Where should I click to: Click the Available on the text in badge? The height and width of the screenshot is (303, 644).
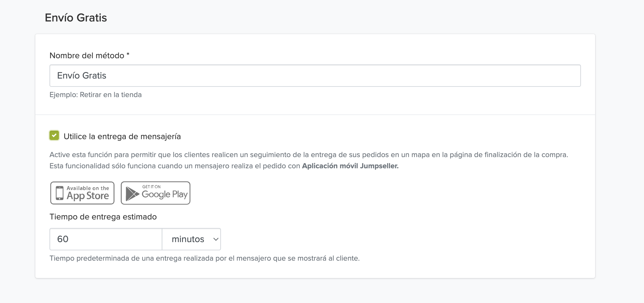87,188
